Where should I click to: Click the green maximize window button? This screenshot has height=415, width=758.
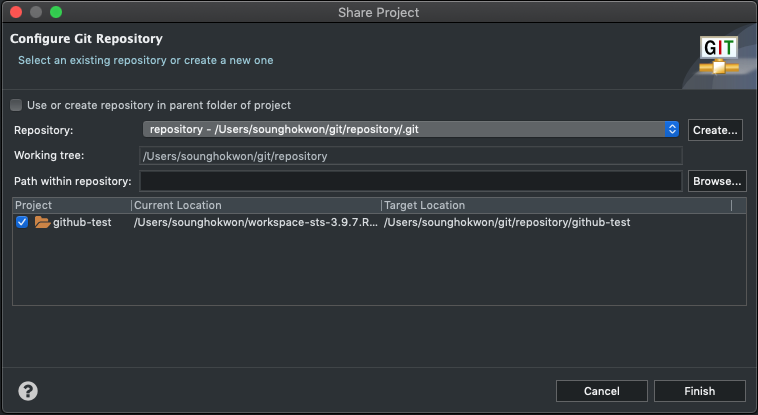click(x=56, y=12)
